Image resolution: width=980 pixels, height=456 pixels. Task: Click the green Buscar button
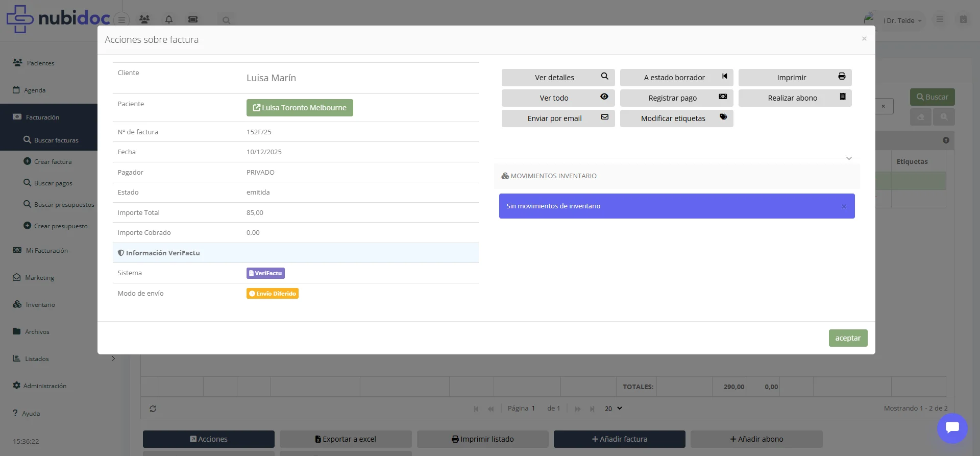932,97
